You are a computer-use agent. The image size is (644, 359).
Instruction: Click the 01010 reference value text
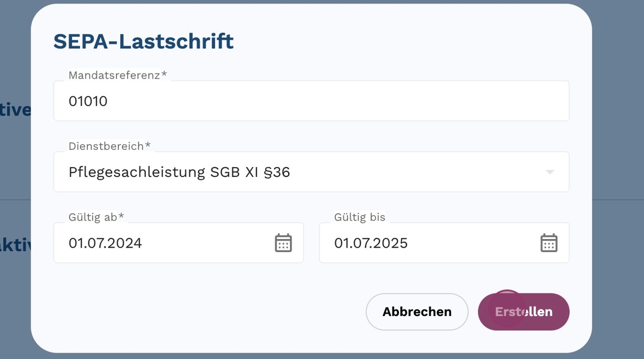(x=88, y=102)
